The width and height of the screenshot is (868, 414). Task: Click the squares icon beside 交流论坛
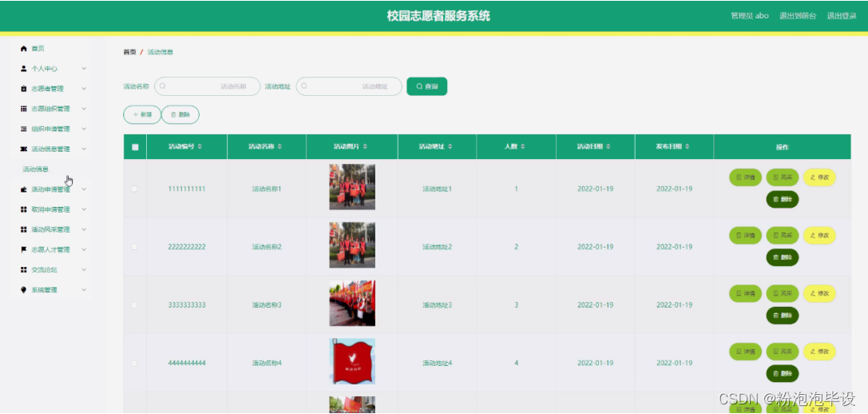pyautogui.click(x=23, y=270)
